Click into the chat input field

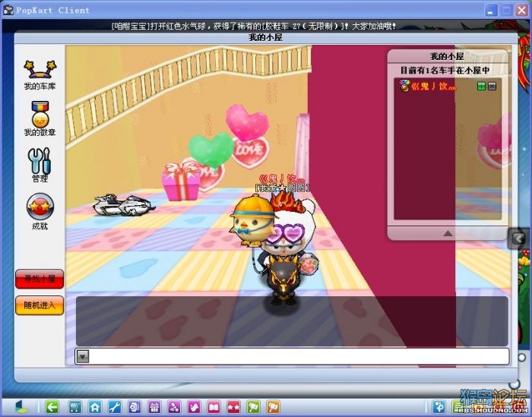pos(299,356)
